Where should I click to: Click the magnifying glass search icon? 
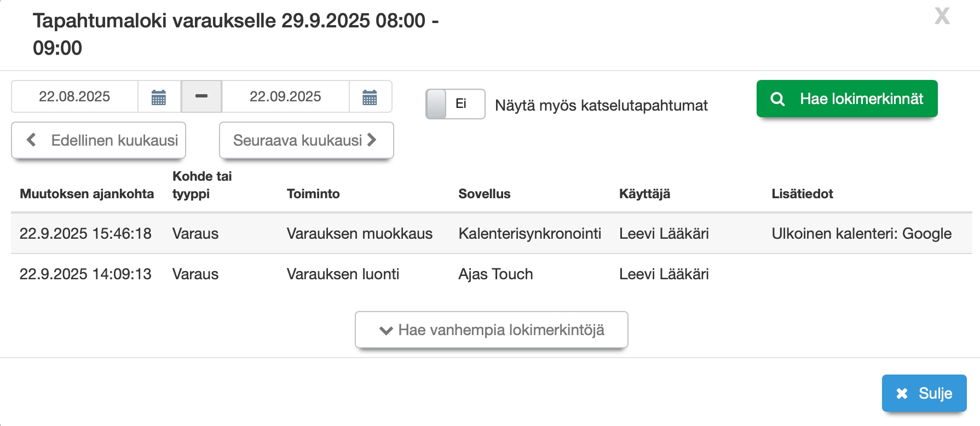click(x=777, y=99)
